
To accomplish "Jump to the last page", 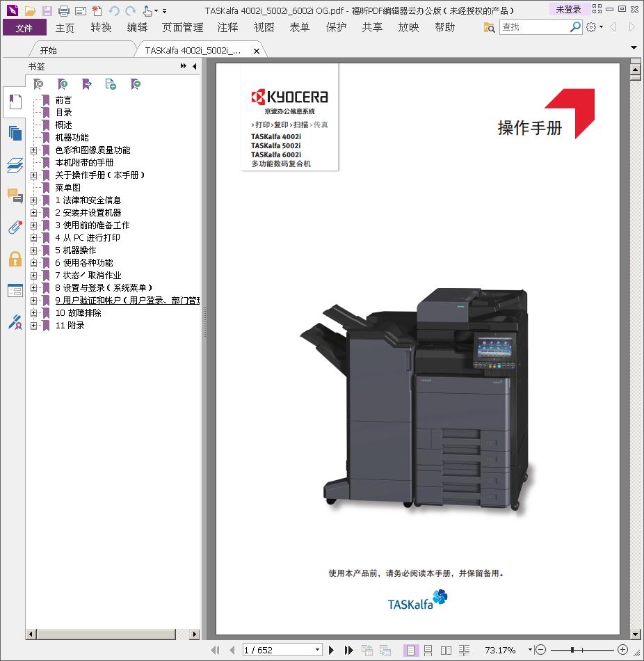I will tap(348, 650).
